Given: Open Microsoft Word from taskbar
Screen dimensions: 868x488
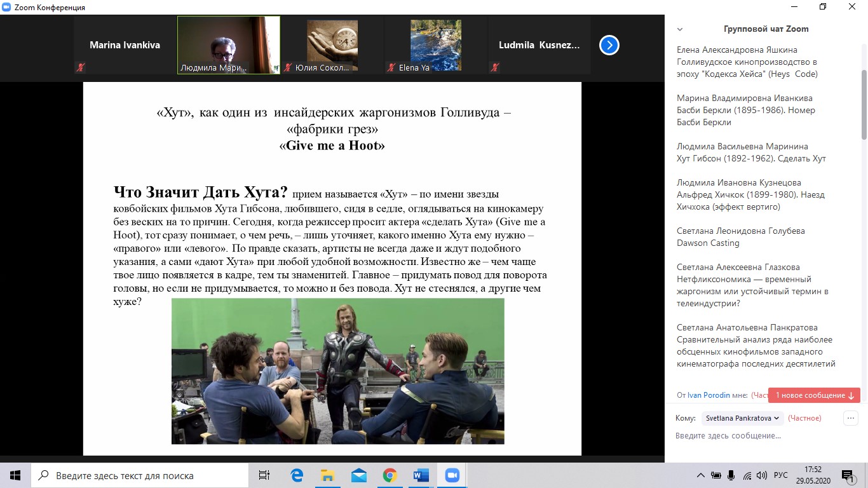Looking at the screenshot, I should [x=421, y=475].
